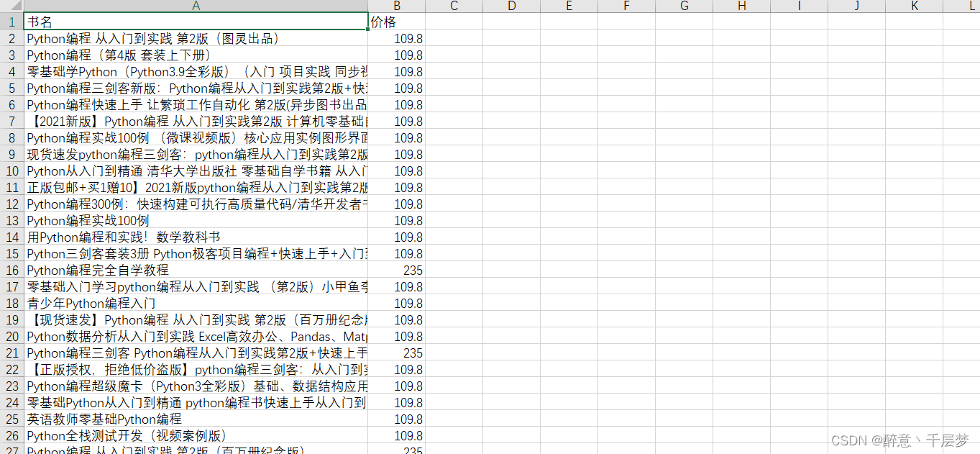Select cell 'Python编程 从入门到实践 第2版（图灵出品）'
This screenshot has height=454, width=980.
(x=196, y=38)
